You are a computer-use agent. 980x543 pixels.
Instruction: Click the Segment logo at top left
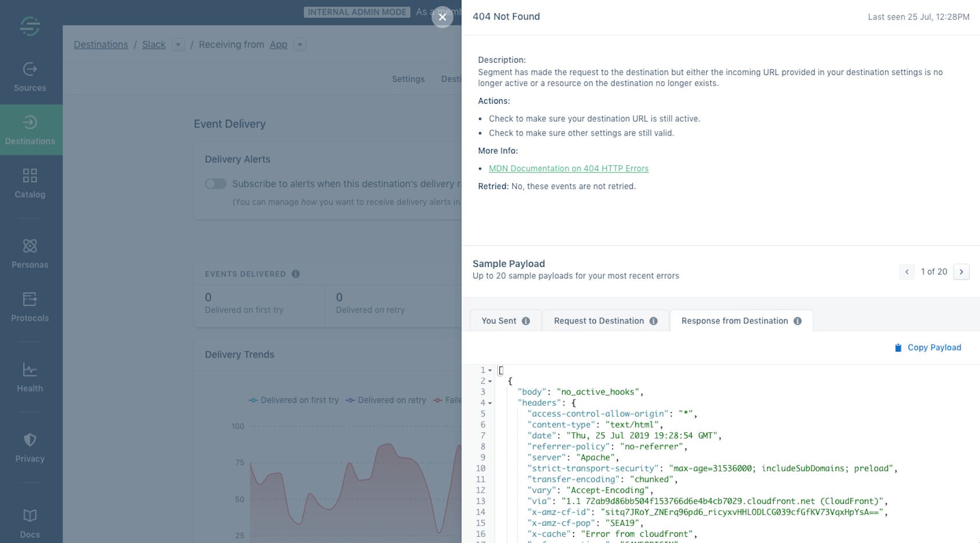click(29, 26)
